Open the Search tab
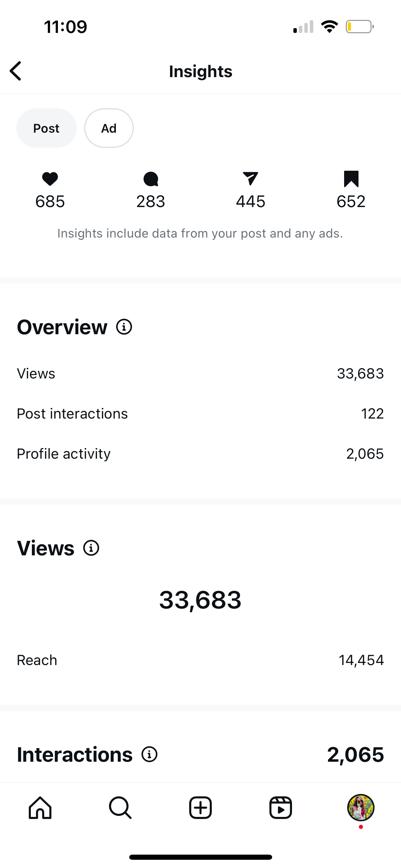This screenshot has width=401, height=868. tap(120, 808)
